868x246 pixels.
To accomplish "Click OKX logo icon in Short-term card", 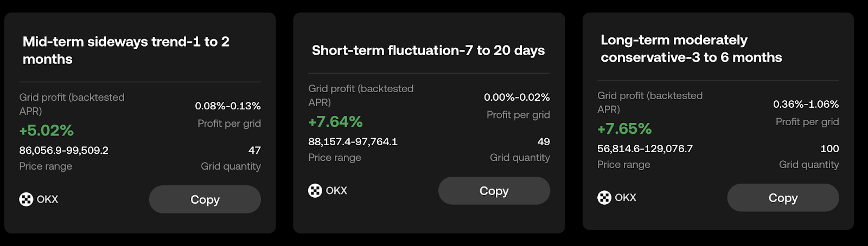I will click(315, 191).
